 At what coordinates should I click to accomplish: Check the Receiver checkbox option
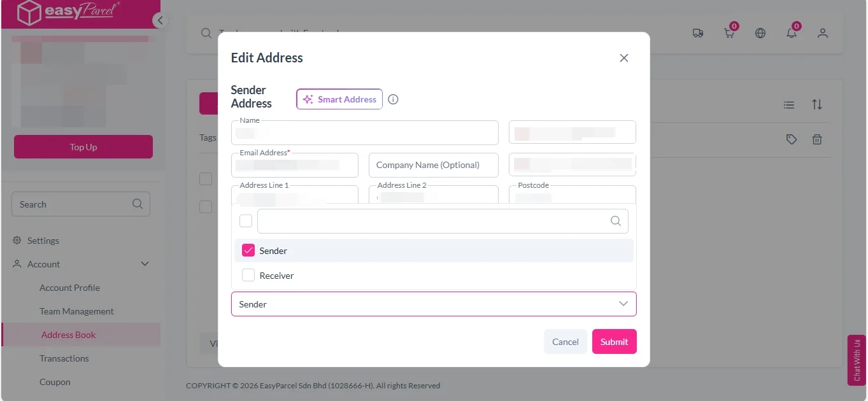coord(248,276)
